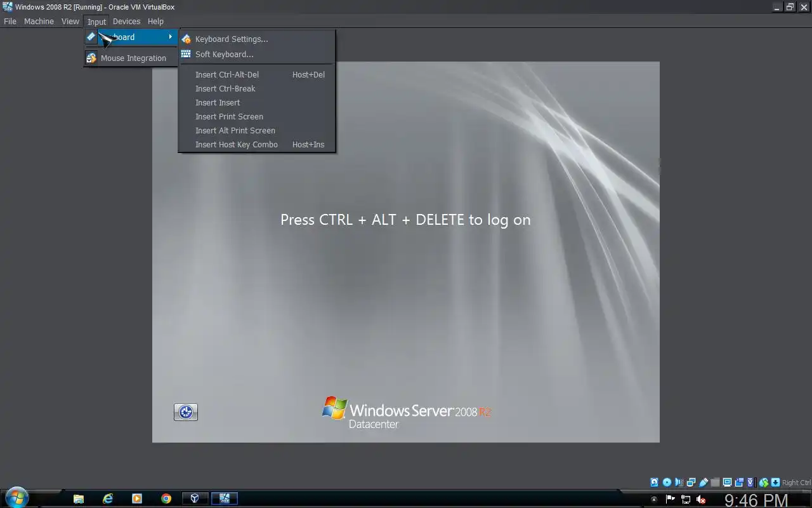Click the network tray icon
Screen dimensions: 812x508
tap(686, 500)
